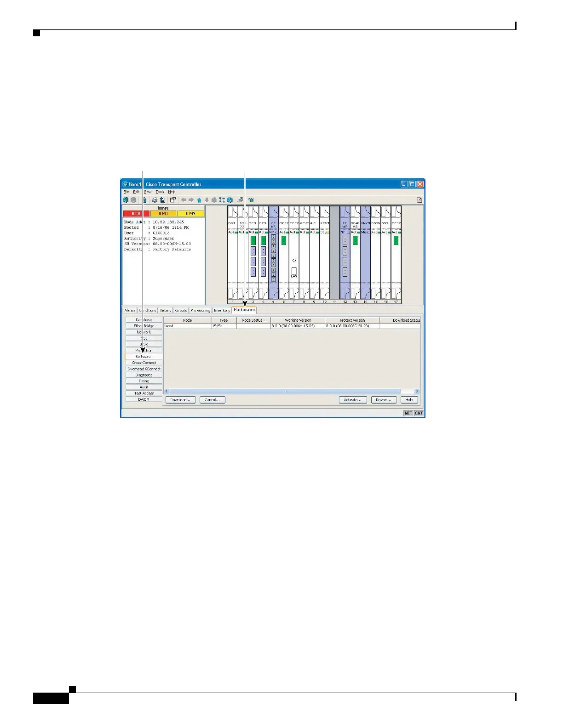Open the Cross-Connect subtab

point(144,363)
